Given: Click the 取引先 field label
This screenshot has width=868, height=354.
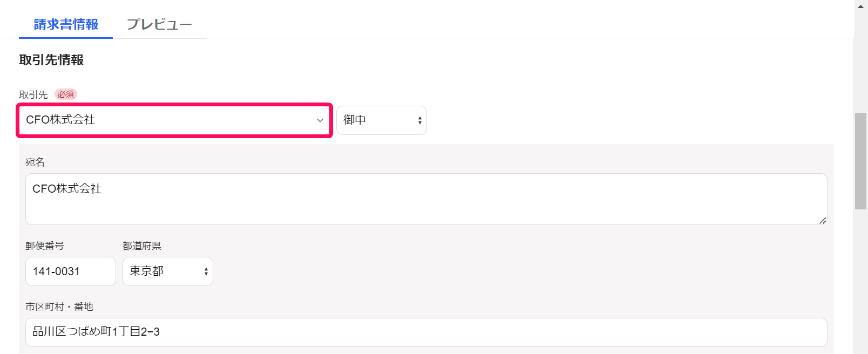Looking at the screenshot, I should click(33, 94).
